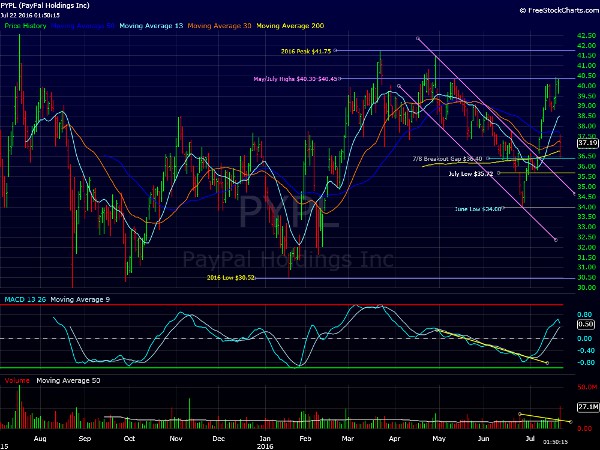
Task: Click the Nov label on time axis
Action: [x=176, y=439]
